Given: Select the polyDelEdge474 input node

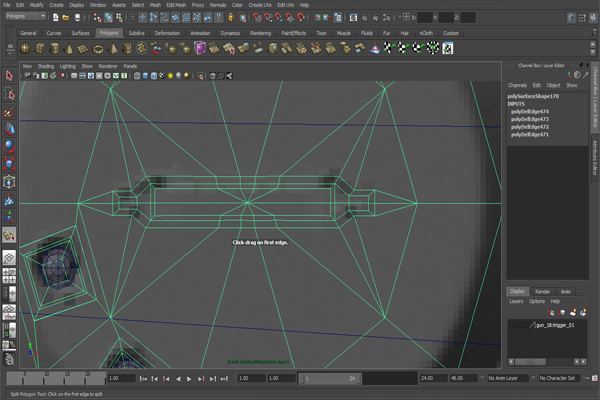Looking at the screenshot, I should coord(530,111).
